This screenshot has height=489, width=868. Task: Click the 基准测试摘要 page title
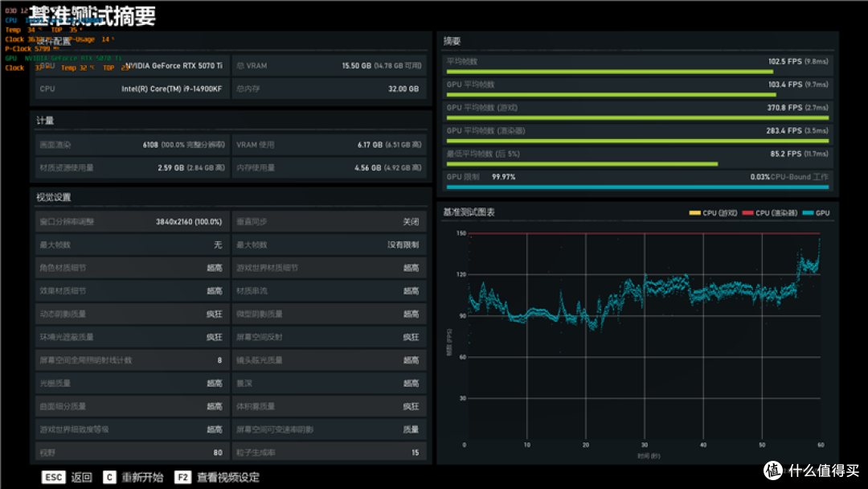pyautogui.click(x=93, y=16)
